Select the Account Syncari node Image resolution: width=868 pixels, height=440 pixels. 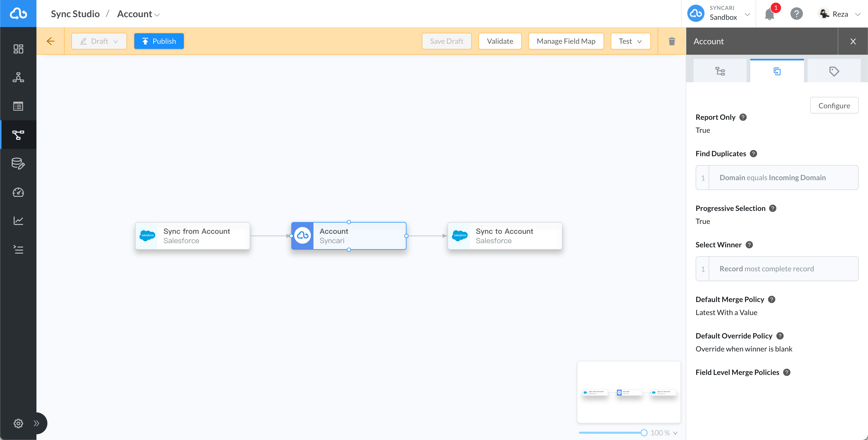point(348,236)
